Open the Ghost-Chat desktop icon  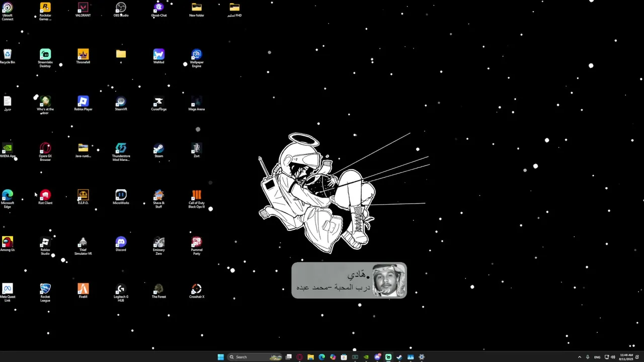(158, 10)
